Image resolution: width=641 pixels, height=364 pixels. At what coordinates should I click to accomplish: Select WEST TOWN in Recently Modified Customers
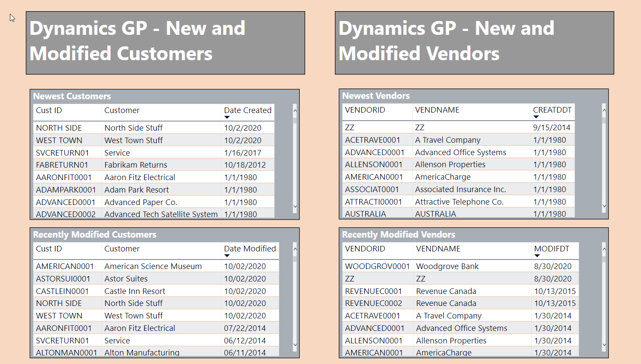coord(59,316)
